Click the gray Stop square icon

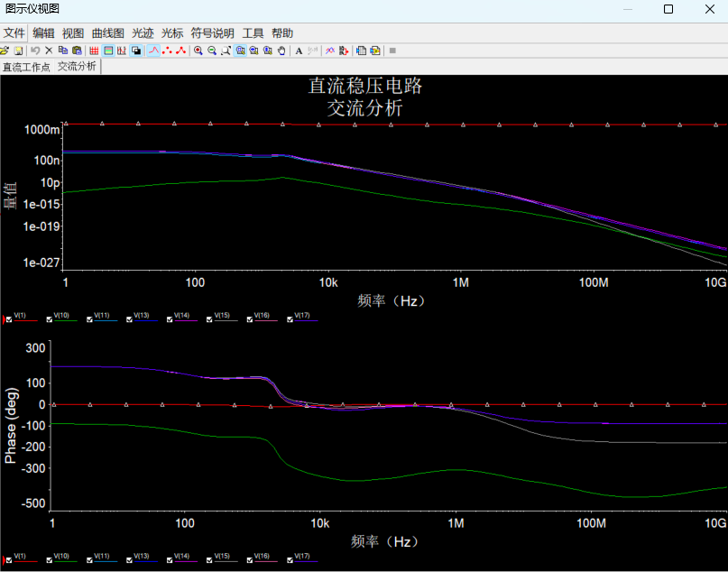click(x=392, y=51)
